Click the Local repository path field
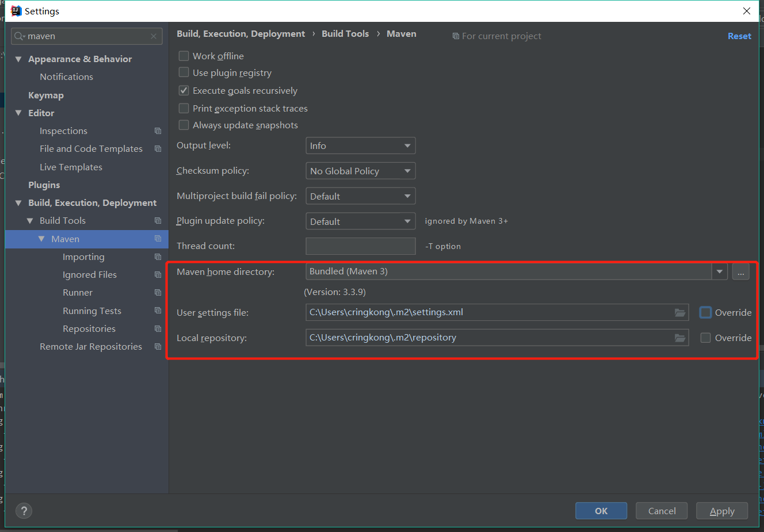Screen dimensions: 764x532 click(x=497, y=338)
